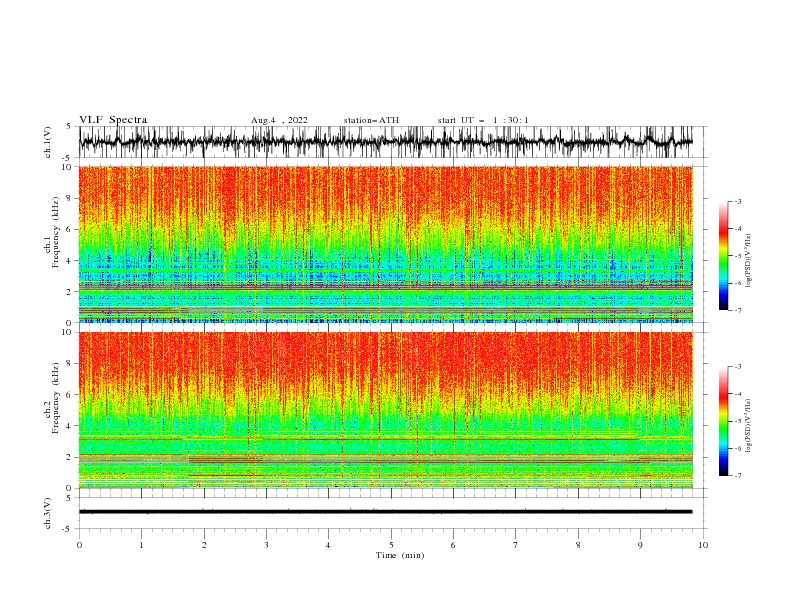
Task: Click the ch.2 frequency axis "2" tick label
Action: (70, 457)
